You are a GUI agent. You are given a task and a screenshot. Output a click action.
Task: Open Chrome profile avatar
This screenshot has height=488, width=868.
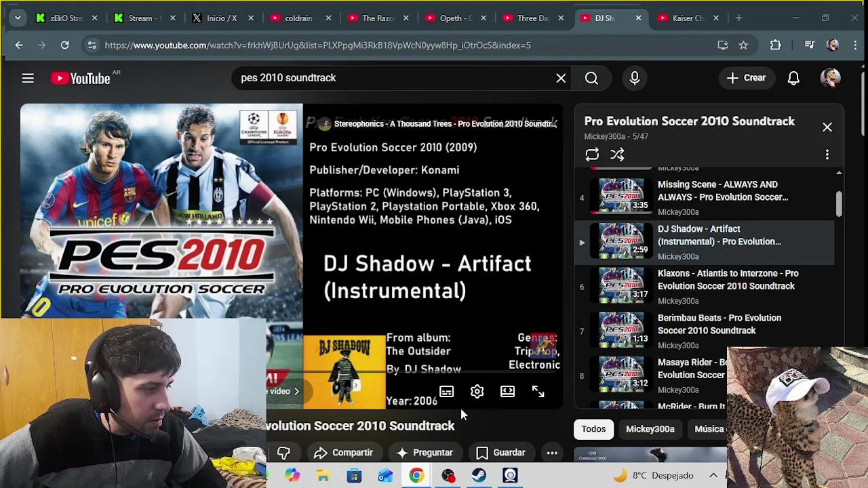coord(833,45)
